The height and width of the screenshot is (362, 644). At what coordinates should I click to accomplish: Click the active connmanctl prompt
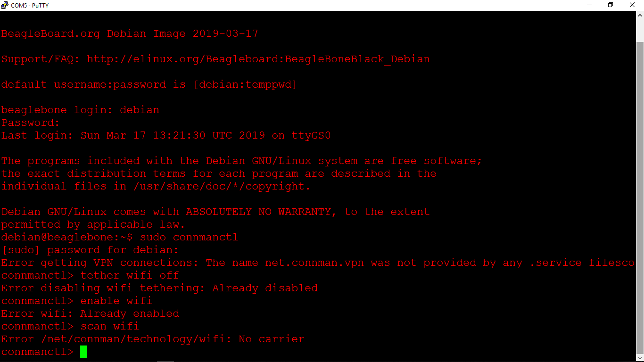coord(37,352)
